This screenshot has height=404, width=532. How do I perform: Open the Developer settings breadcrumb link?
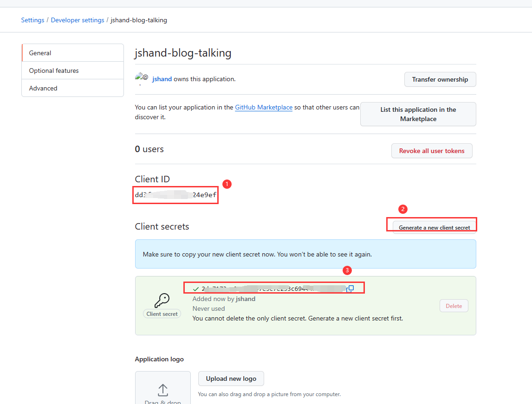click(x=78, y=20)
